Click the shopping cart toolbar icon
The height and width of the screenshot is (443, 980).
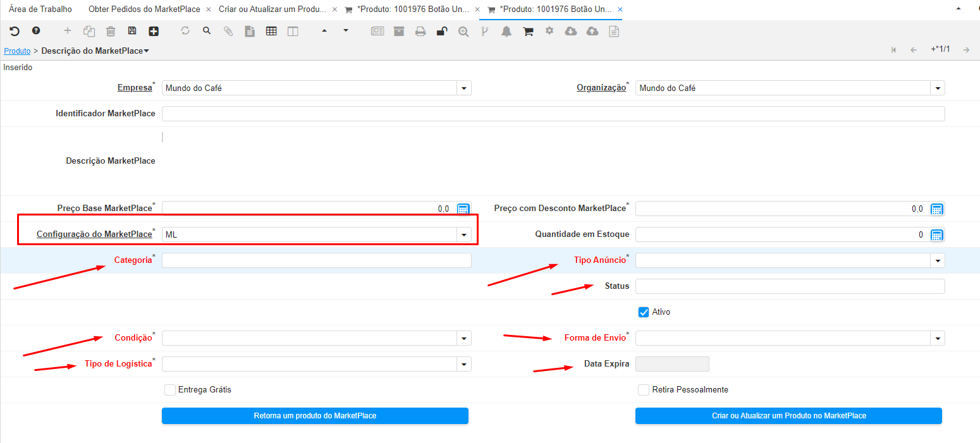tap(528, 31)
